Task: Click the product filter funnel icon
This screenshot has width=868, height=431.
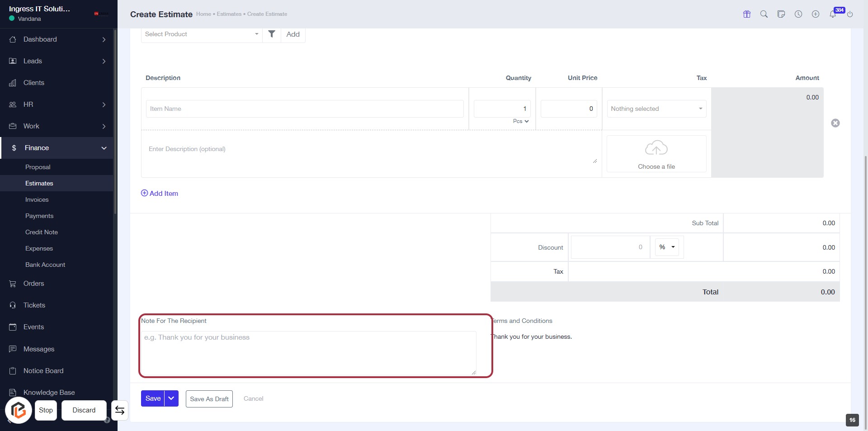Action: pos(272,34)
